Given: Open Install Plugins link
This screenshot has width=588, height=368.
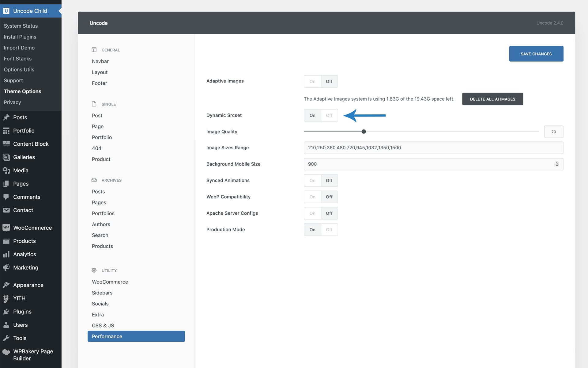Looking at the screenshot, I should click(x=20, y=37).
